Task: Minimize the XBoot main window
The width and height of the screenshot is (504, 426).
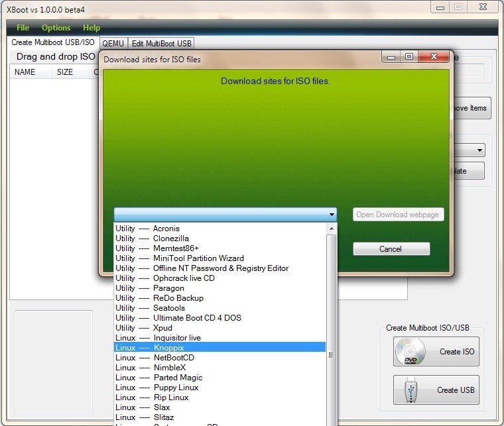Action: coord(440,7)
